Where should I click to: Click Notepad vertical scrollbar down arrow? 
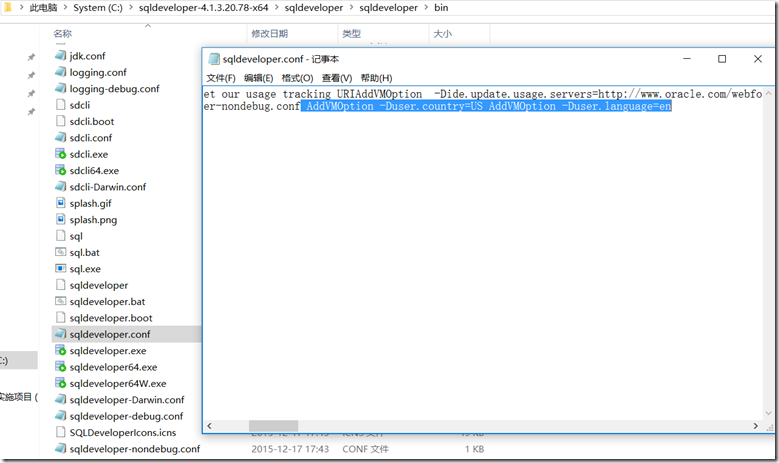(769, 413)
